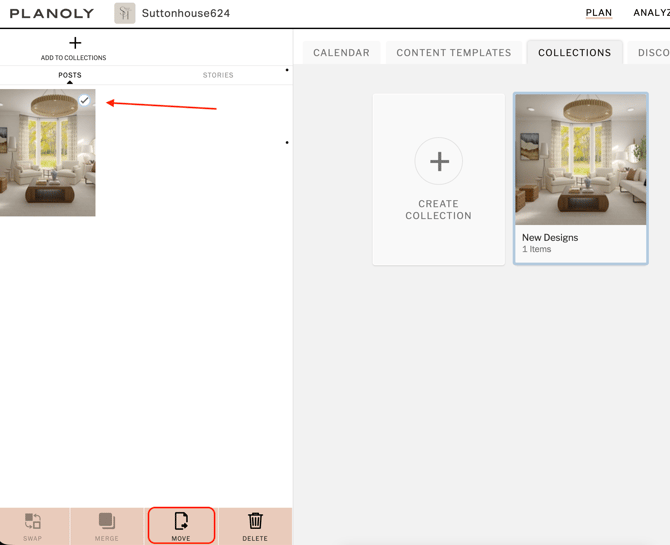Click the Suttonhouse624 account name

(x=186, y=13)
